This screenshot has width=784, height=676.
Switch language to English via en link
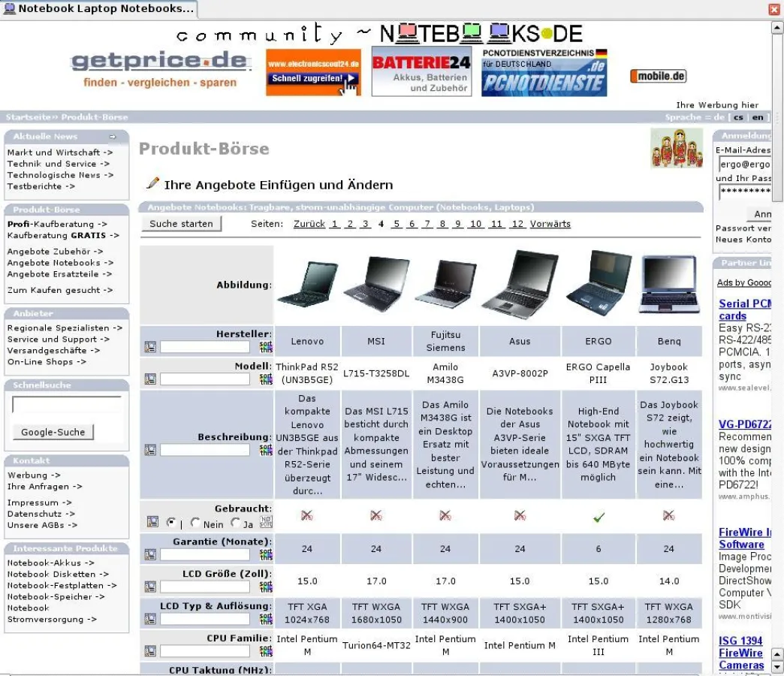[x=758, y=118]
